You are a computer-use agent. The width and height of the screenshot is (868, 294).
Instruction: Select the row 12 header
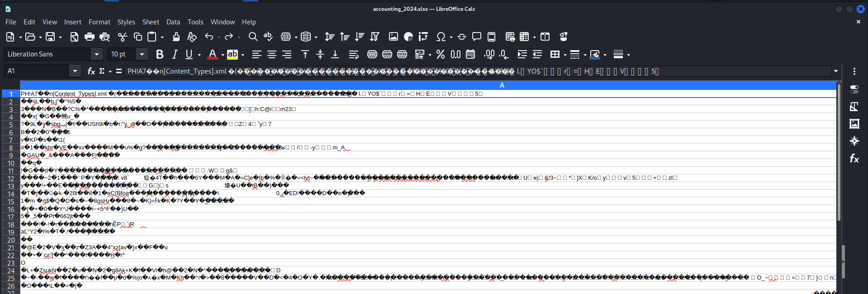pyautogui.click(x=11, y=178)
